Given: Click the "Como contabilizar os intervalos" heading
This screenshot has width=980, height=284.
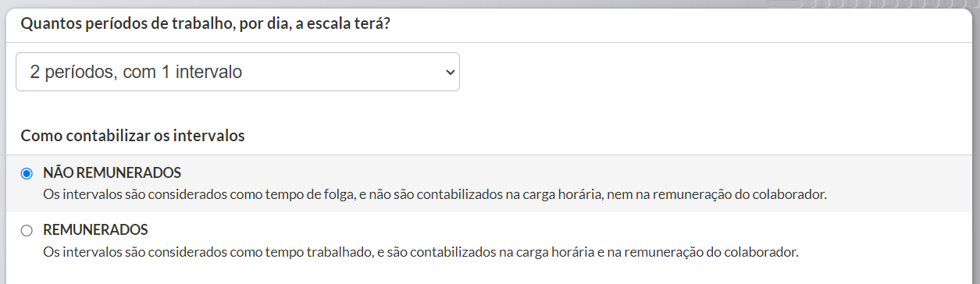Looking at the screenshot, I should click(133, 136).
